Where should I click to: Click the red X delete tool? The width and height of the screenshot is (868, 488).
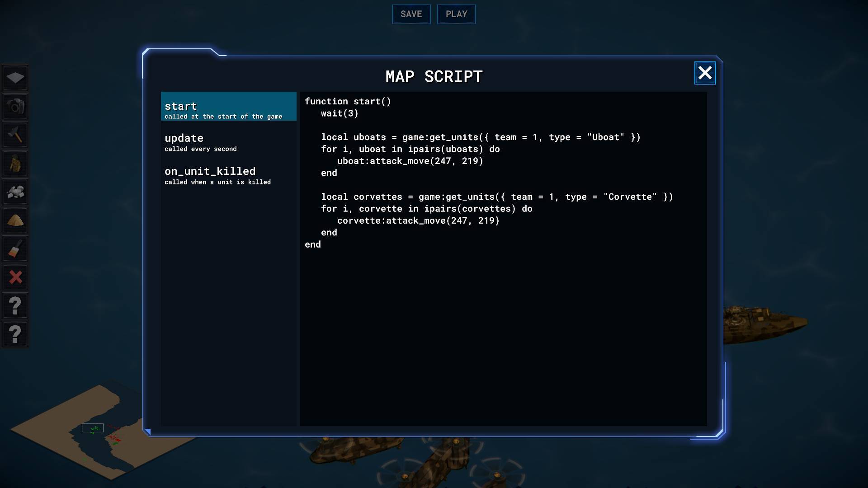[x=15, y=277]
